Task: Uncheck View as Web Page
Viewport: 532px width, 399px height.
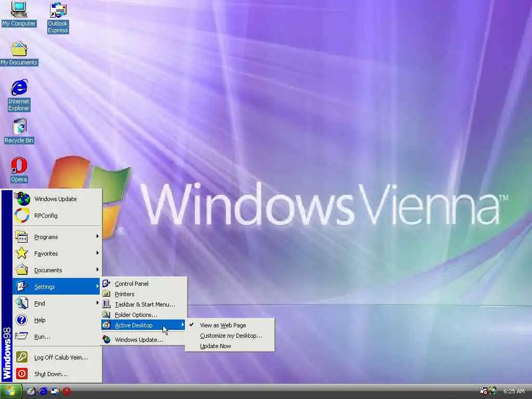Action: click(x=230, y=325)
